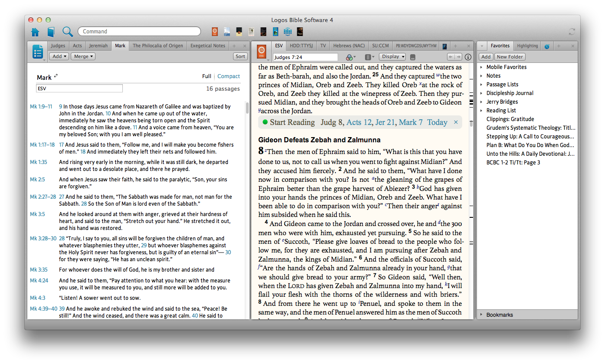Add a new tab in passage list panel
This screenshot has height=364, width=605.
click(x=234, y=46)
